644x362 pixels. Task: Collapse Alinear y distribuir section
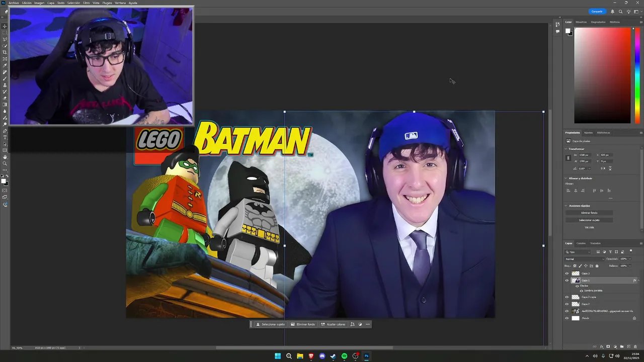click(566, 178)
